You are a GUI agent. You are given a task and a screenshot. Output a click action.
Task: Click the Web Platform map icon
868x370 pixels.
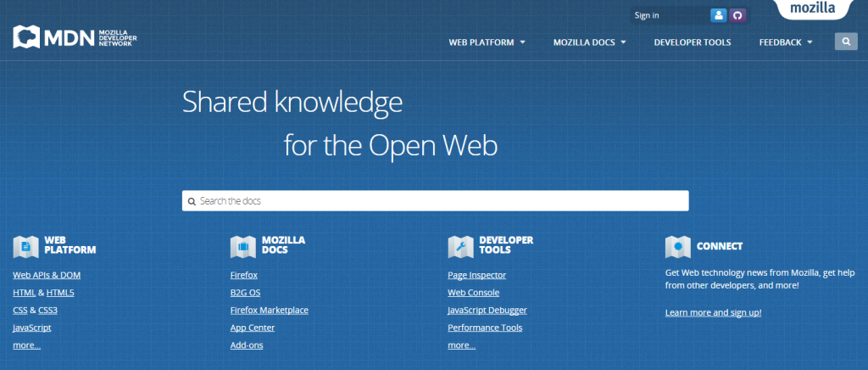tap(25, 247)
